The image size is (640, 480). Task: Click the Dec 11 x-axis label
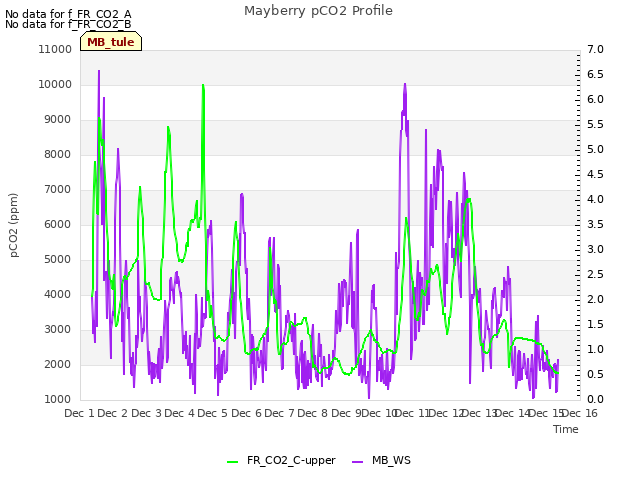[x=413, y=413]
